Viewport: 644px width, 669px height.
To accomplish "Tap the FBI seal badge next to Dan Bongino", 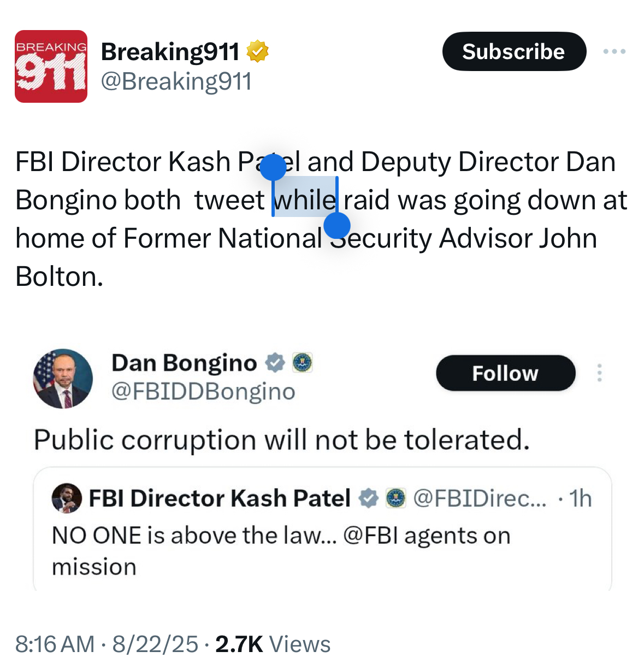I will 302,362.
